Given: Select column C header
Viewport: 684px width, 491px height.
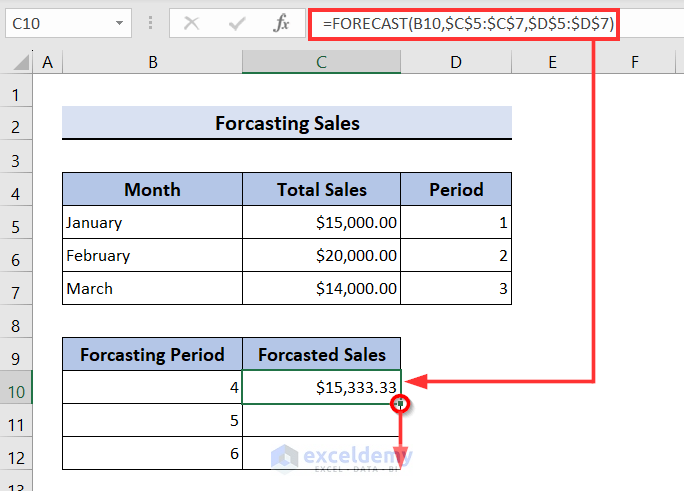Looking at the screenshot, I should [321, 63].
